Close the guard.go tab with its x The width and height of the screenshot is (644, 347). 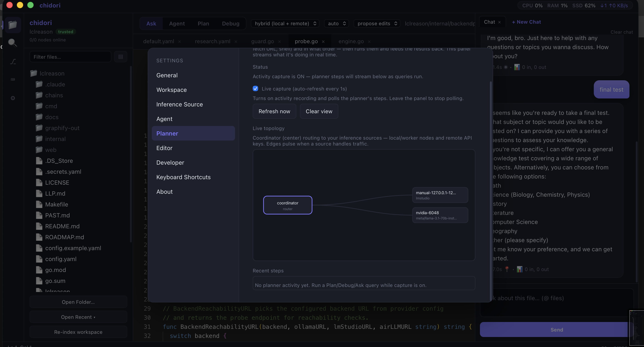(280, 42)
